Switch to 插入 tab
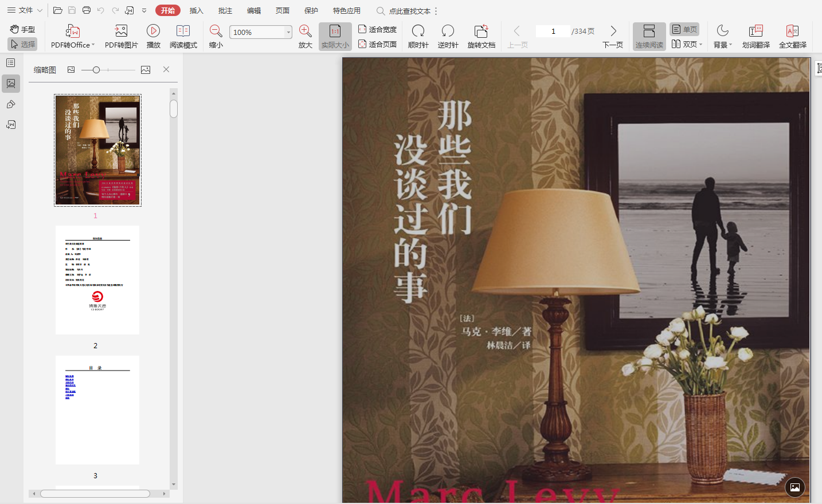The height and width of the screenshot is (504, 822). point(196,10)
